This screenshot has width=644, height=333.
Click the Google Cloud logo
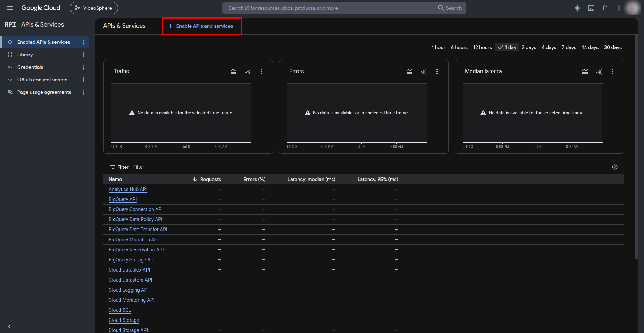[41, 8]
